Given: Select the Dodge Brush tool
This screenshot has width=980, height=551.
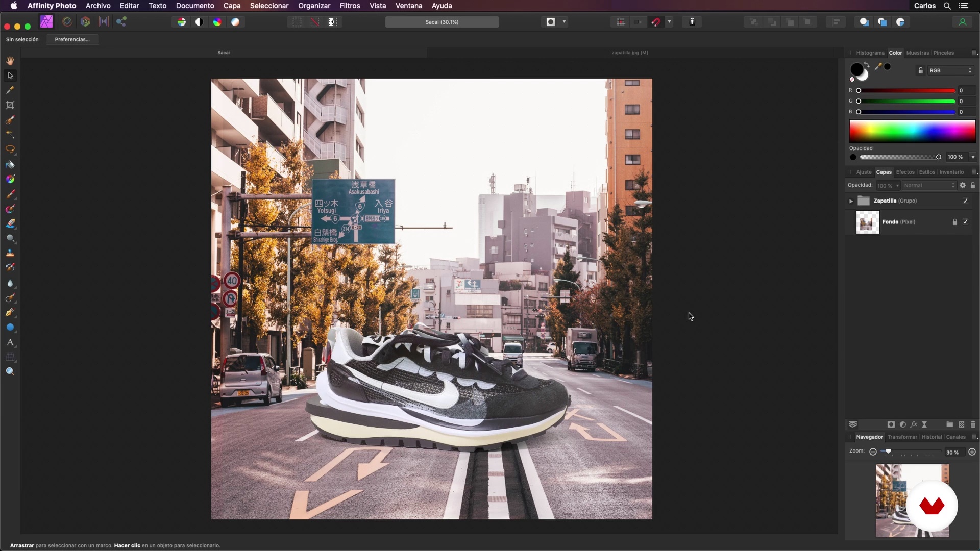Looking at the screenshot, I should click(x=10, y=238).
